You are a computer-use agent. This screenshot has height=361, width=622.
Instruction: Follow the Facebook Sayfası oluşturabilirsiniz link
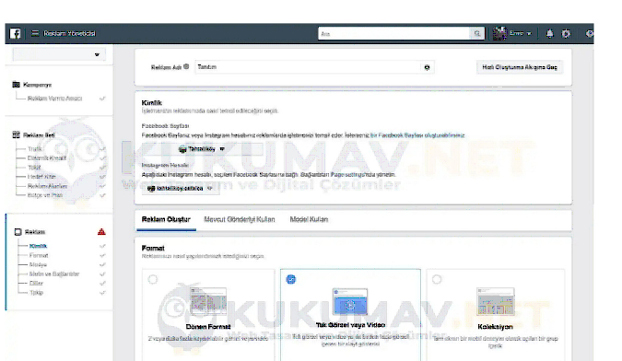pos(417,135)
